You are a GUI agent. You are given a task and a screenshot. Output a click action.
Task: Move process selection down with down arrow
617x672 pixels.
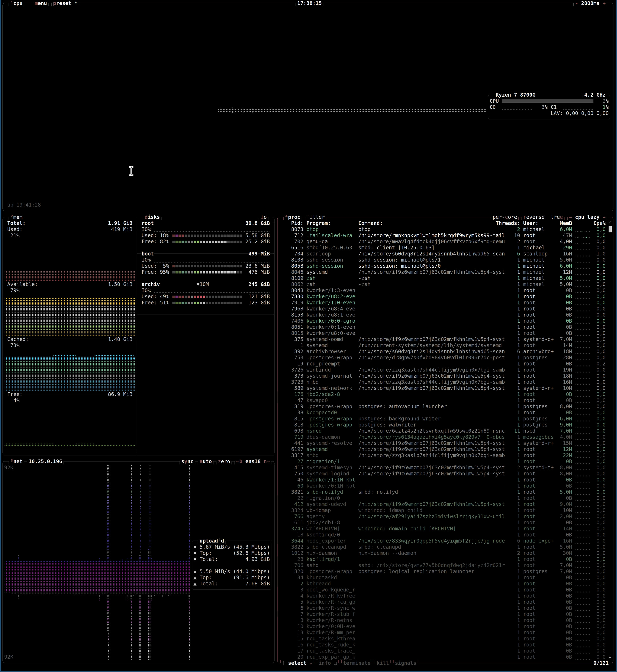[311, 663]
